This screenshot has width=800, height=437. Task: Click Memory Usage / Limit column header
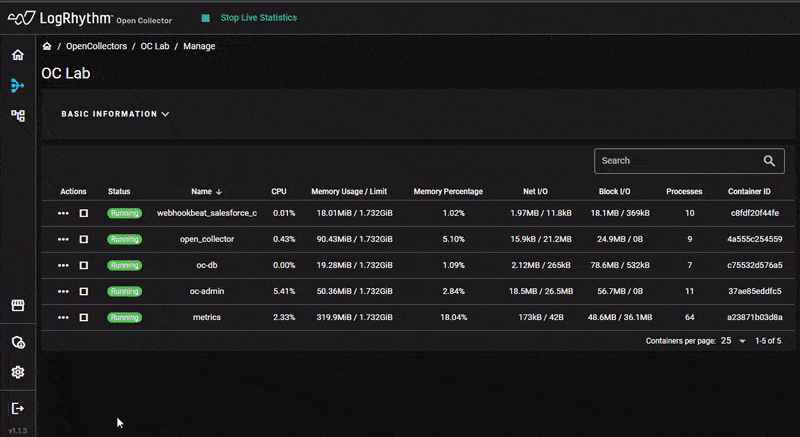349,192
